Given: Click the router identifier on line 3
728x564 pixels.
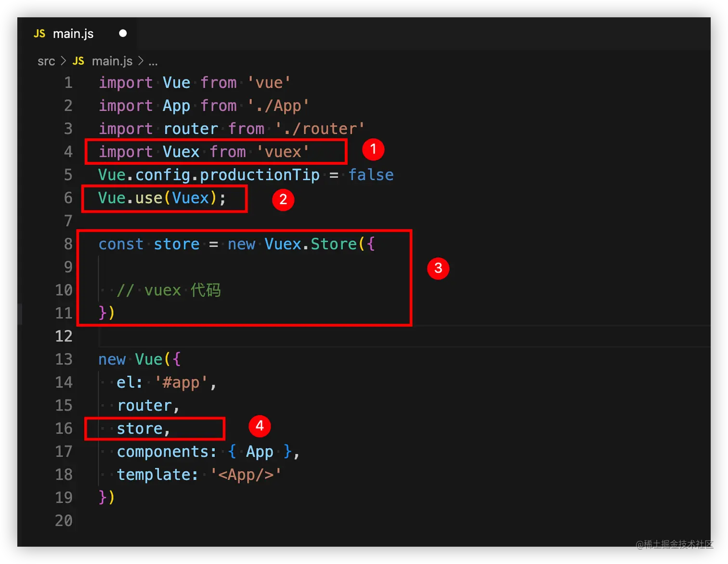Looking at the screenshot, I should pyautogui.click(x=191, y=129).
